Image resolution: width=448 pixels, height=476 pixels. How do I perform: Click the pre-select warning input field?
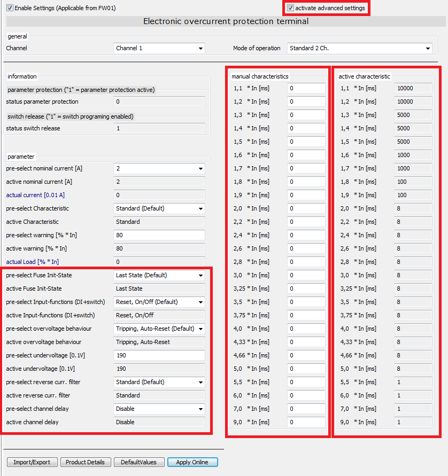click(159, 235)
